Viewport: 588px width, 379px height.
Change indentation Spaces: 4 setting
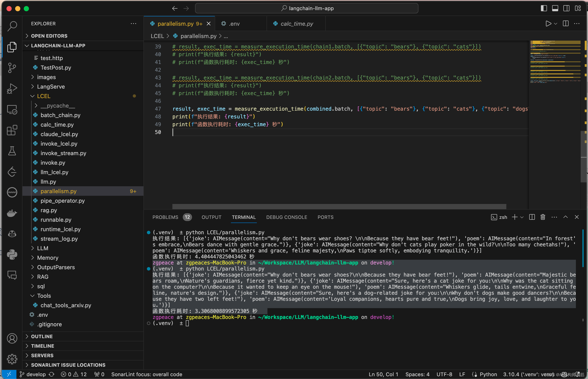pyautogui.click(x=417, y=374)
